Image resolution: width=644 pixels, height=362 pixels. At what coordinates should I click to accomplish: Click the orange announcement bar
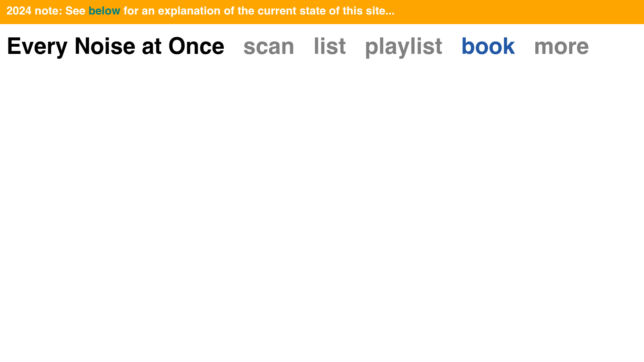pyautogui.click(x=322, y=11)
